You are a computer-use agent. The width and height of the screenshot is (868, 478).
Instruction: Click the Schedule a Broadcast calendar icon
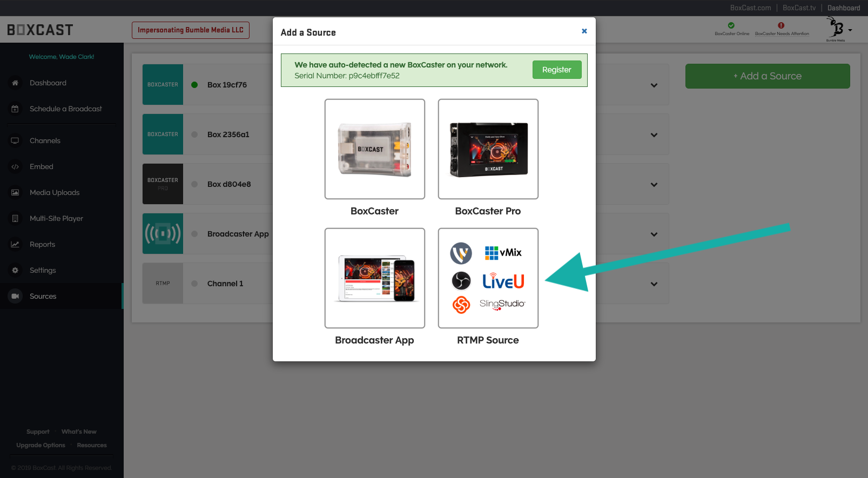15,109
